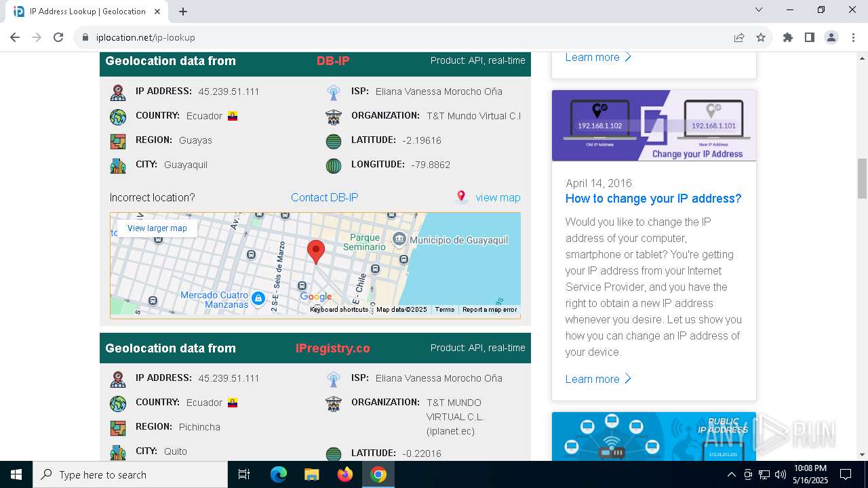The height and width of the screenshot is (488, 868).
Task: Open Windows Start menu
Action: point(16,474)
